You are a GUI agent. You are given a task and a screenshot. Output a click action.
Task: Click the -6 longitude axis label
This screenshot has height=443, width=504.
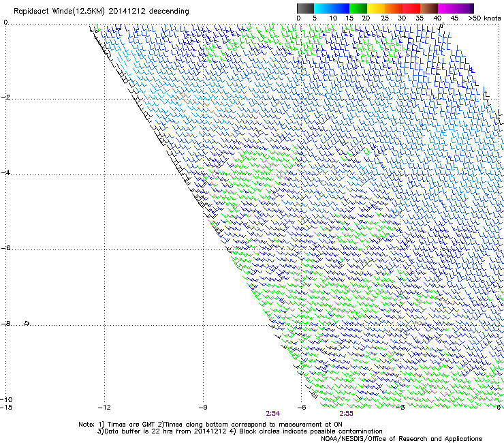tap(302, 408)
